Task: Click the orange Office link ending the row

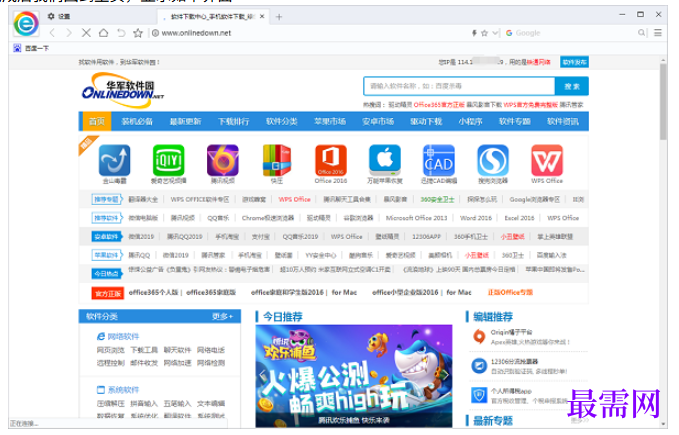Action: pos(510,293)
